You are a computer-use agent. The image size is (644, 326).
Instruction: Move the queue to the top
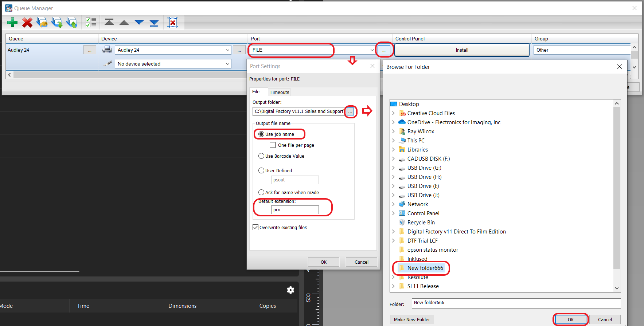tap(109, 23)
